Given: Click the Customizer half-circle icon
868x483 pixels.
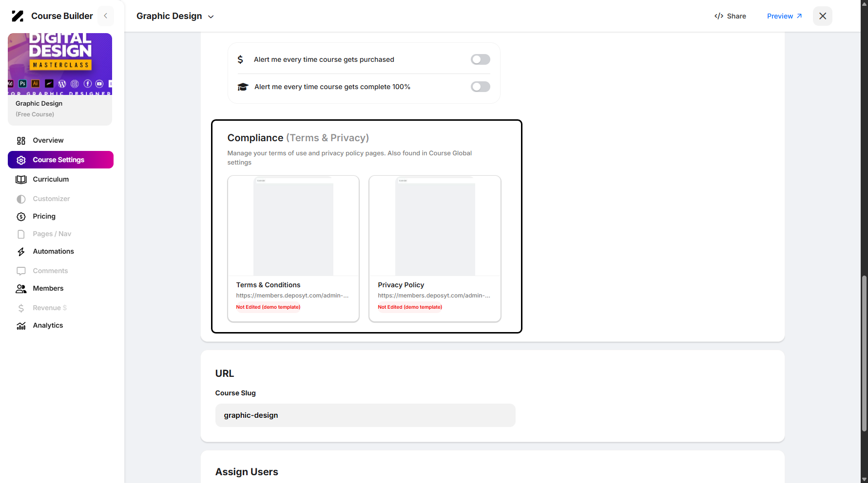Looking at the screenshot, I should (x=21, y=199).
